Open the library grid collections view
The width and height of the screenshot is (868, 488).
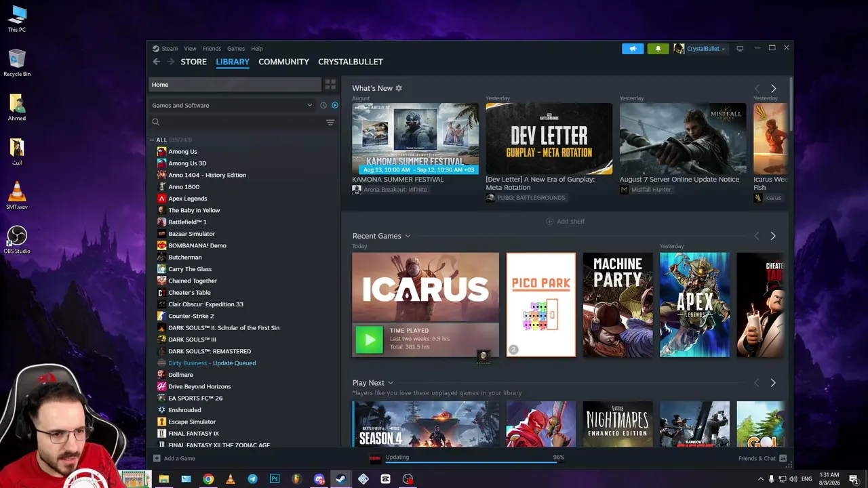(x=330, y=85)
